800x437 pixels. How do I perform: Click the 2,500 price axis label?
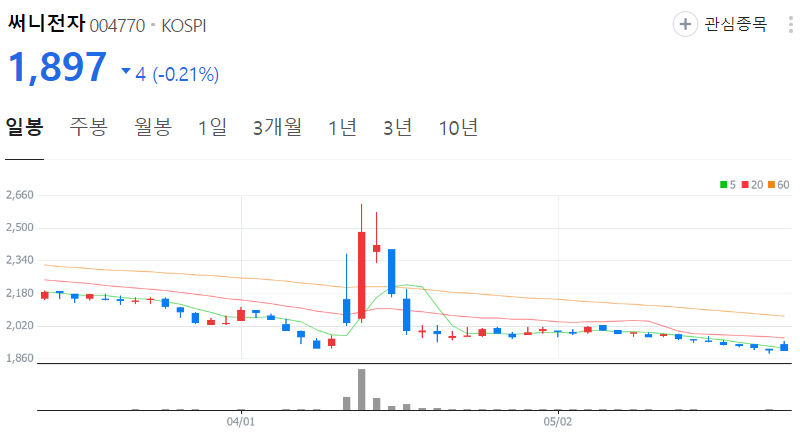(x=19, y=227)
